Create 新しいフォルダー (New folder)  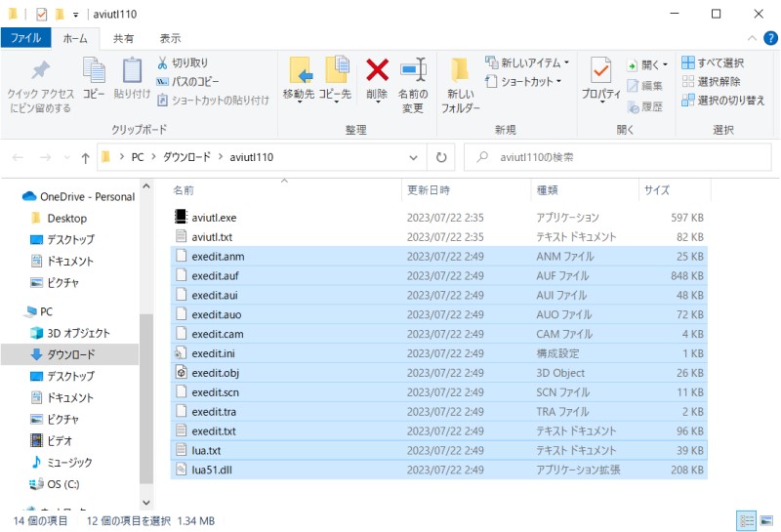click(460, 85)
